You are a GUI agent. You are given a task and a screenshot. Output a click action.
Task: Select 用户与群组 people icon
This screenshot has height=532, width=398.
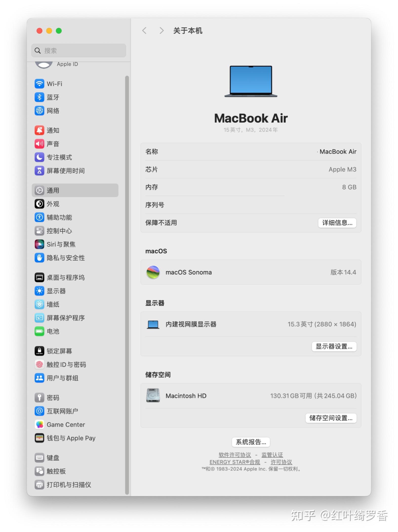point(39,378)
